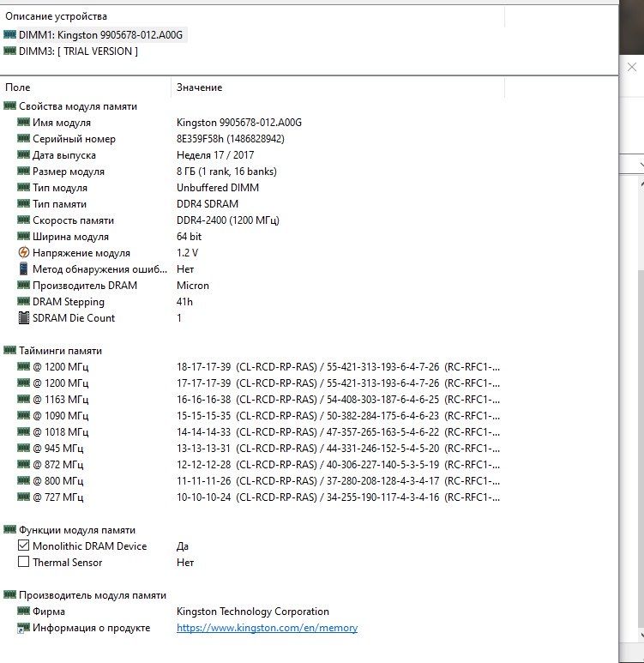Select timing values 10-10-10-24 row
The image size is (644, 663).
[338, 497]
